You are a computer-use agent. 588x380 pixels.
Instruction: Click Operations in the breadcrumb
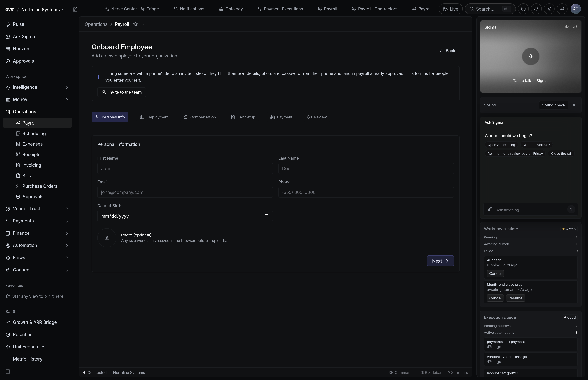(x=96, y=24)
